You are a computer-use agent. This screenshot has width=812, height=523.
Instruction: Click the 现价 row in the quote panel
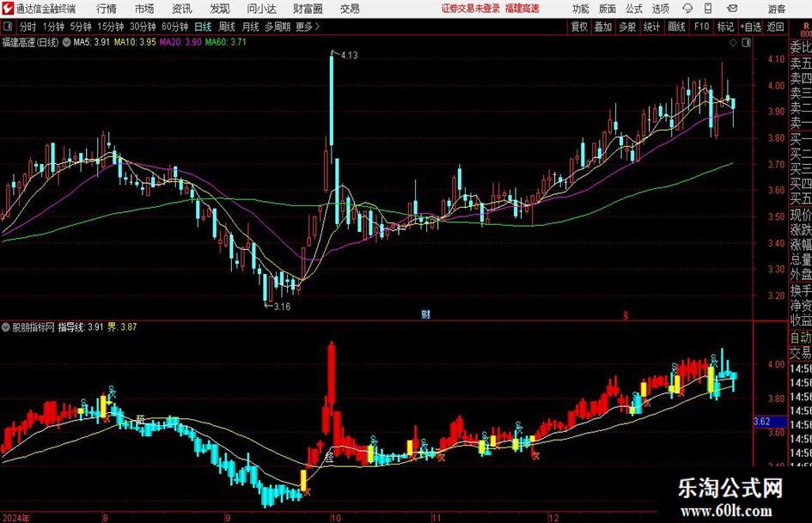click(801, 215)
